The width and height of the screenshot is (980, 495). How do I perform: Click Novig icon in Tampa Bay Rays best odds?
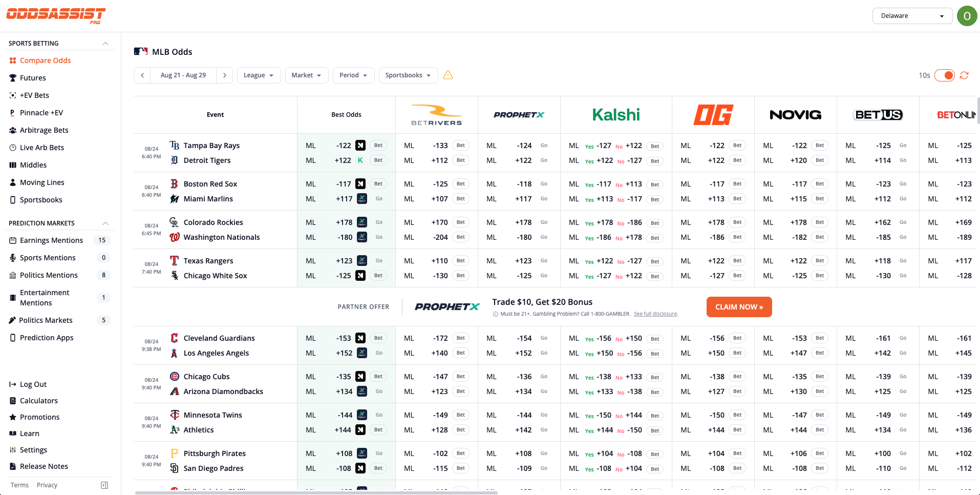(360, 146)
